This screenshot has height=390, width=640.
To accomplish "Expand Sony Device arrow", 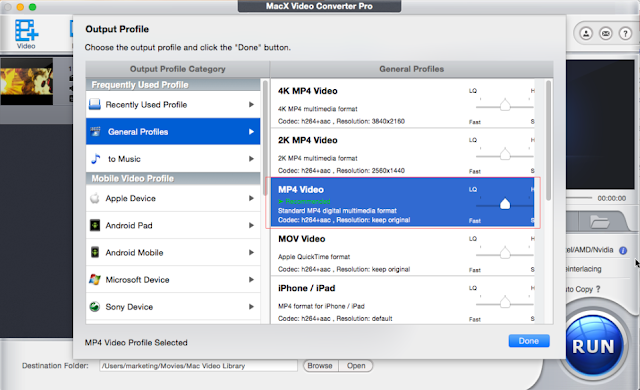I will coord(251,306).
